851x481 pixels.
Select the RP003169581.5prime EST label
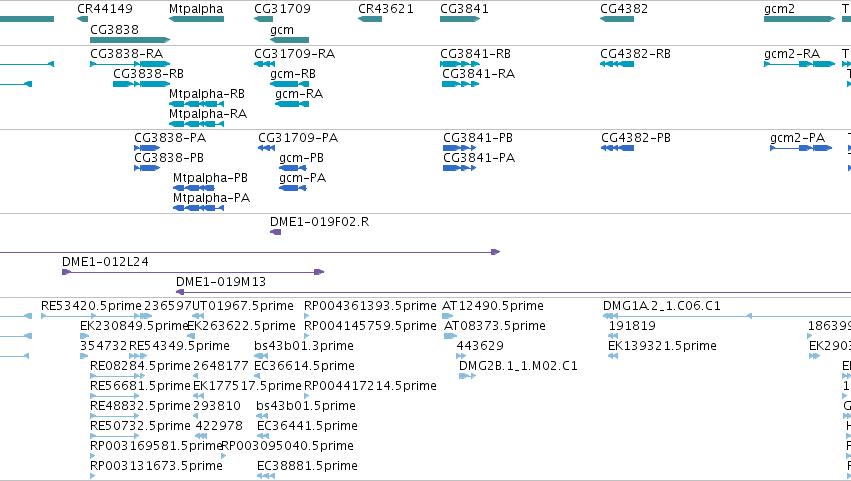[x=157, y=447]
